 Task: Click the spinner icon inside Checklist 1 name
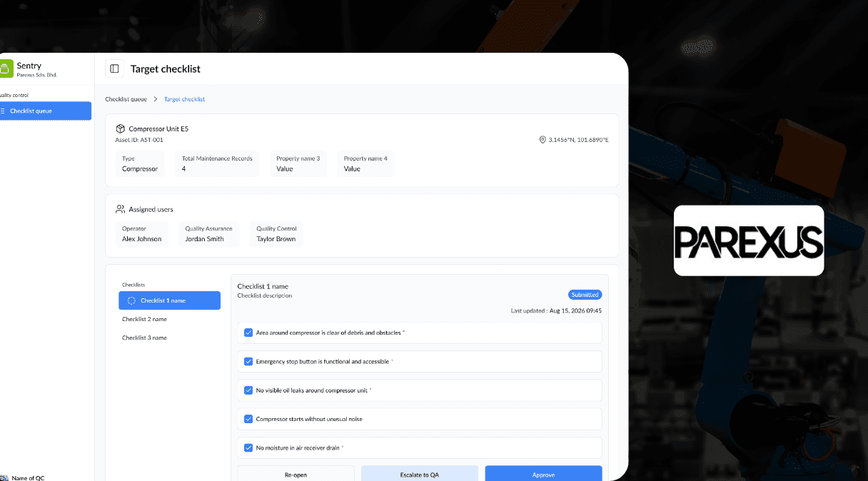tap(131, 300)
